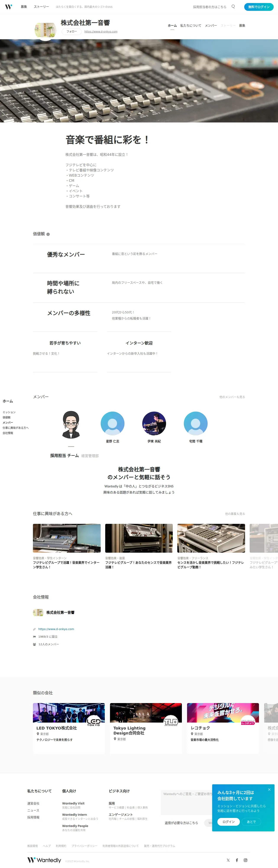Click 他の募集も見る link
This screenshot has height=868, width=278.
[235, 514]
